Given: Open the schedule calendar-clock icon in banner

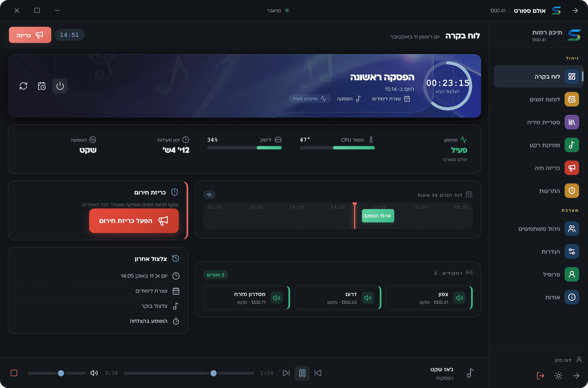Looking at the screenshot, I should tap(42, 86).
